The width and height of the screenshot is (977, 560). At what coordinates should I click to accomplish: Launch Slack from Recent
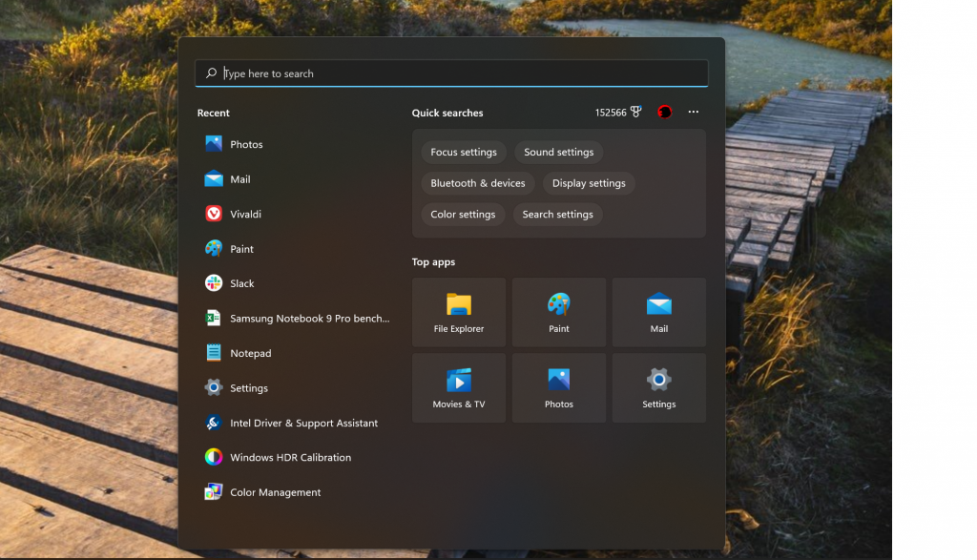pos(241,283)
